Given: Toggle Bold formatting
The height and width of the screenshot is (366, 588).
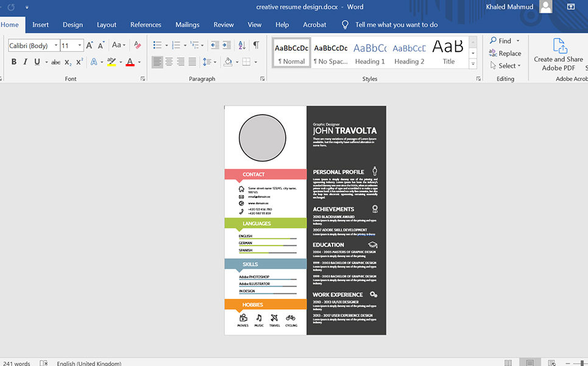Looking at the screenshot, I should pos(14,62).
